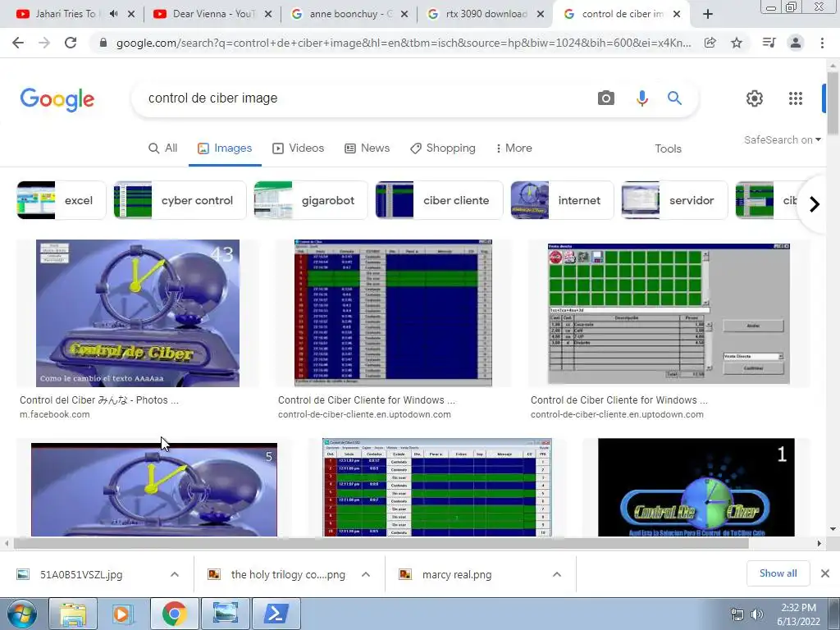
Task: Open File Explorer from taskbar
Action: tap(73, 614)
